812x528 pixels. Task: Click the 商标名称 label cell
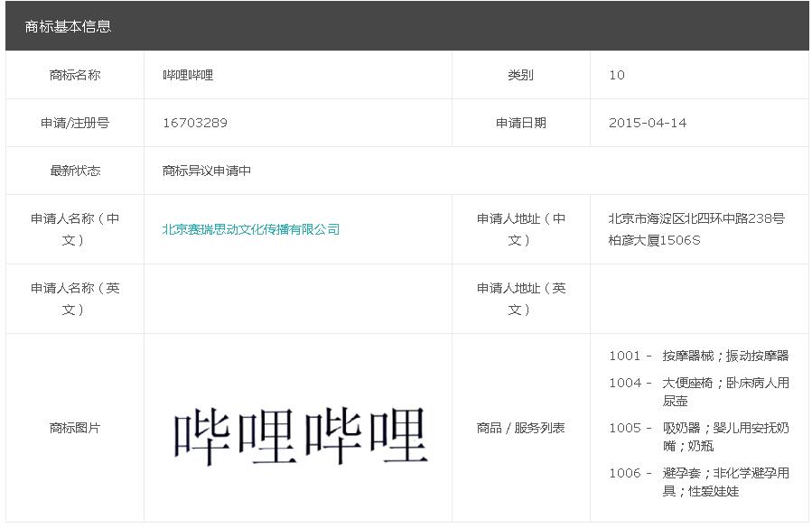(x=75, y=75)
